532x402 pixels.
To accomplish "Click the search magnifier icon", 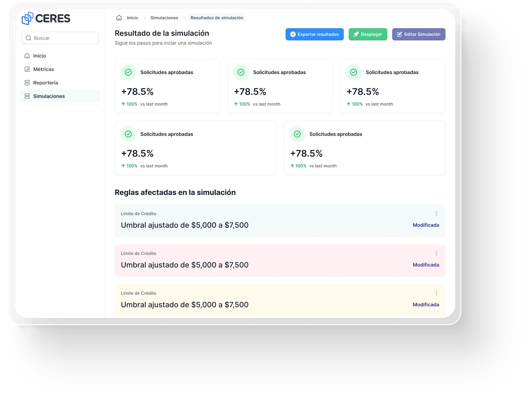I will 28,38.
